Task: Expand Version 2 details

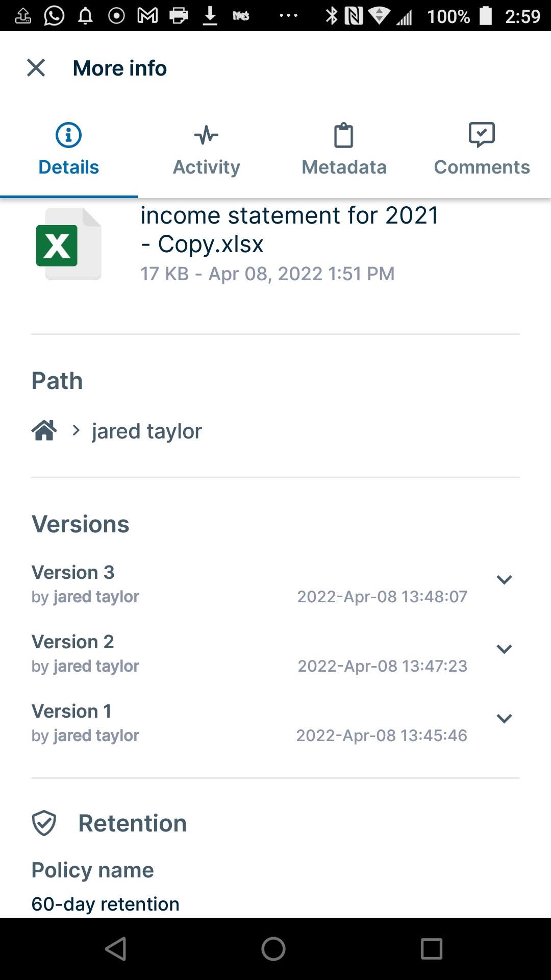Action: pos(505,649)
